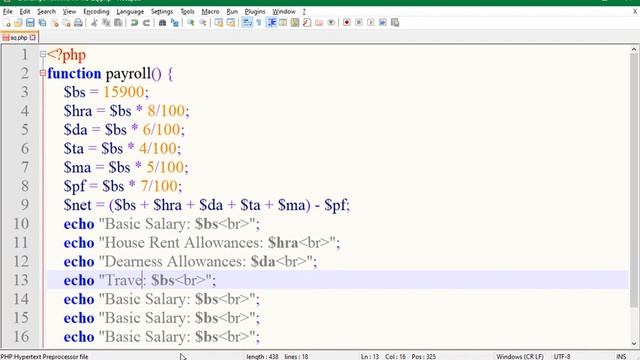Select the sq.php document tab
Screen dimensions: 640x360
click(x=19, y=38)
